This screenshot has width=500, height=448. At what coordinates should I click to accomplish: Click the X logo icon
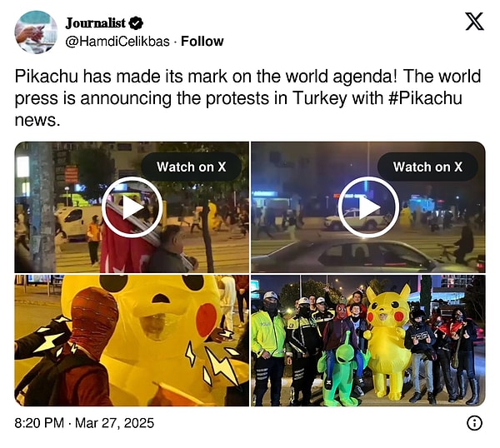[x=474, y=22]
